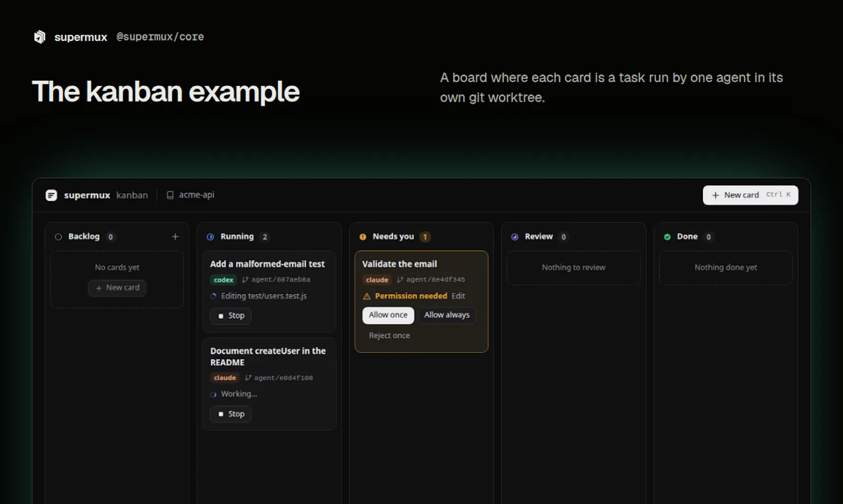The height and width of the screenshot is (504, 843).
Task: Click the spinner icon beside Working...
Action: [x=213, y=394]
